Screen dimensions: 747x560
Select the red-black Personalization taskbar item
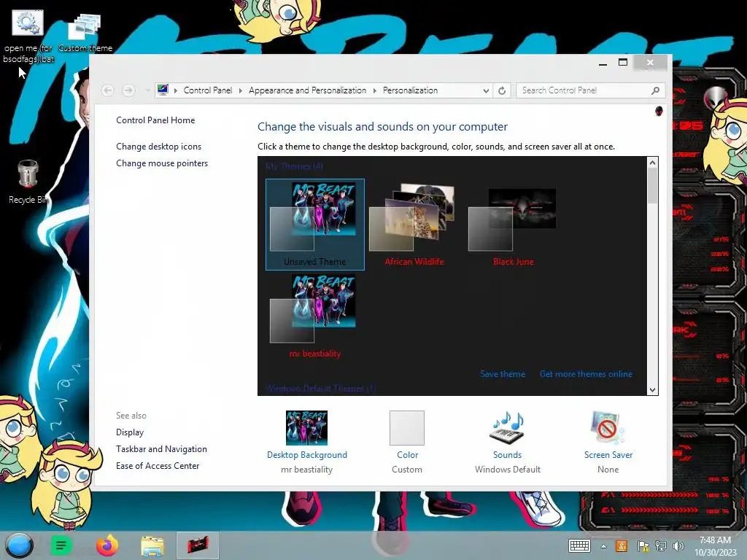[x=198, y=545]
